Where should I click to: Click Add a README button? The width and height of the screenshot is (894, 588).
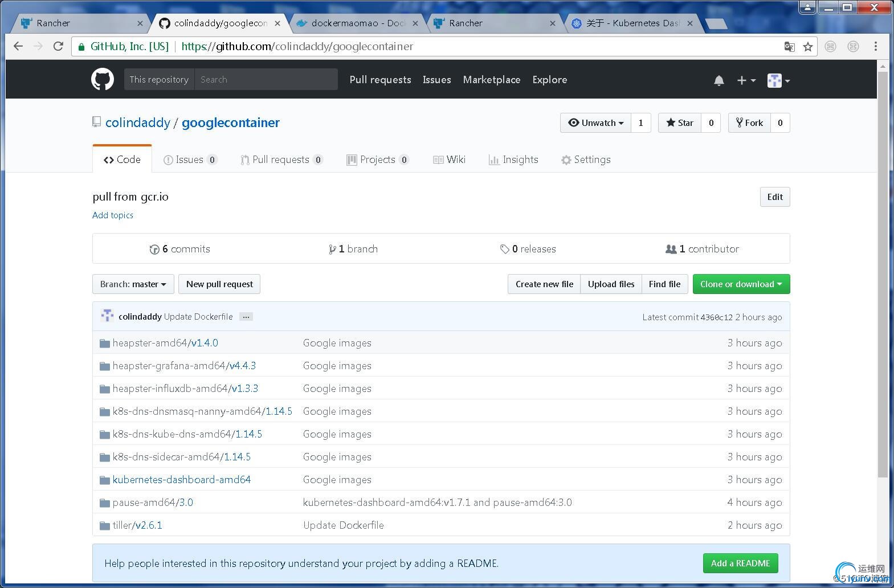pos(740,563)
